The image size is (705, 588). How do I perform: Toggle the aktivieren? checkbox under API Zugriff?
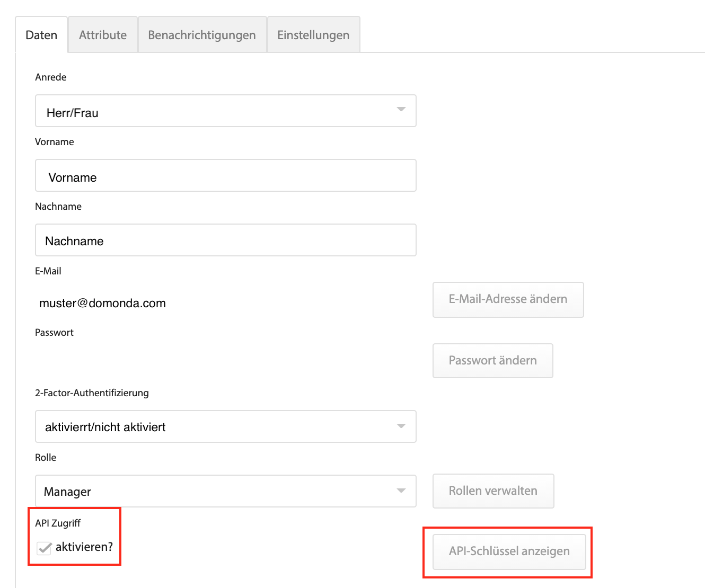click(43, 548)
